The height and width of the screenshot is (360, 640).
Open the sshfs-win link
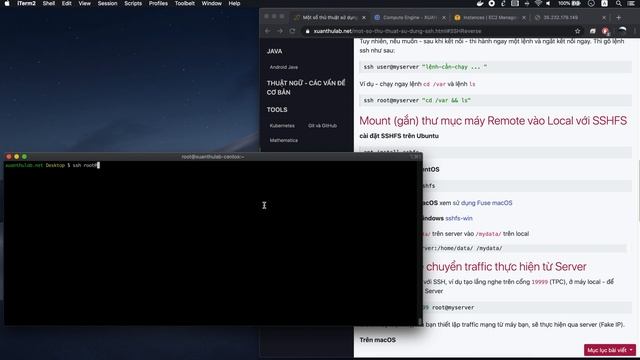pyautogui.click(x=459, y=218)
